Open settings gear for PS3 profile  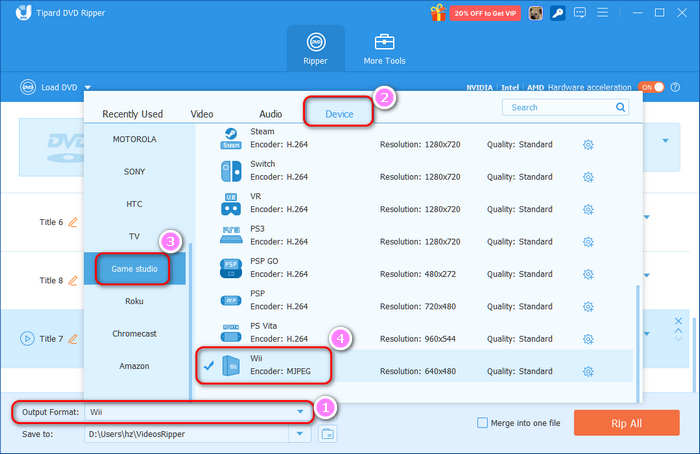tap(588, 242)
